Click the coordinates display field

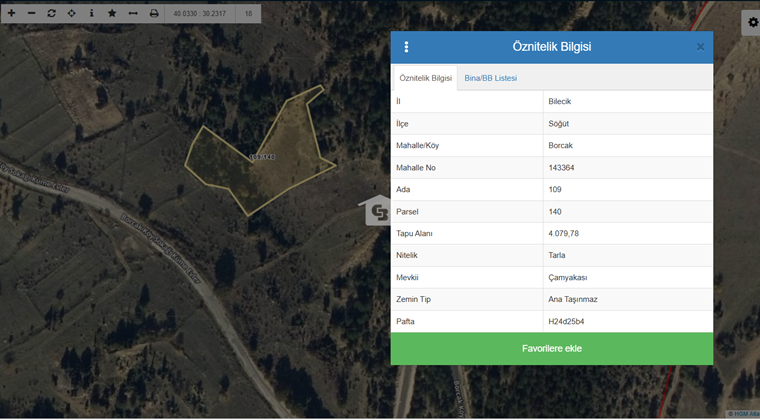199,13
